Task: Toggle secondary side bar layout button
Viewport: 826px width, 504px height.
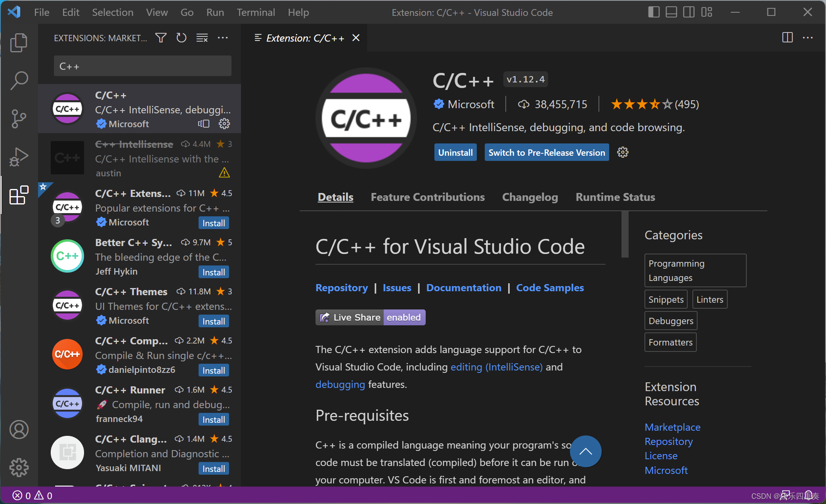Action: coord(689,12)
